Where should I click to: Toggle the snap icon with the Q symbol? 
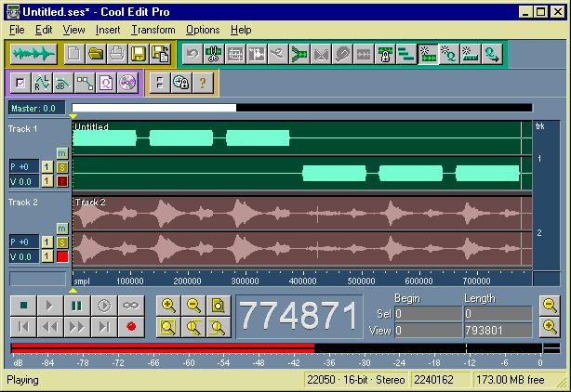[x=449, y=54]
